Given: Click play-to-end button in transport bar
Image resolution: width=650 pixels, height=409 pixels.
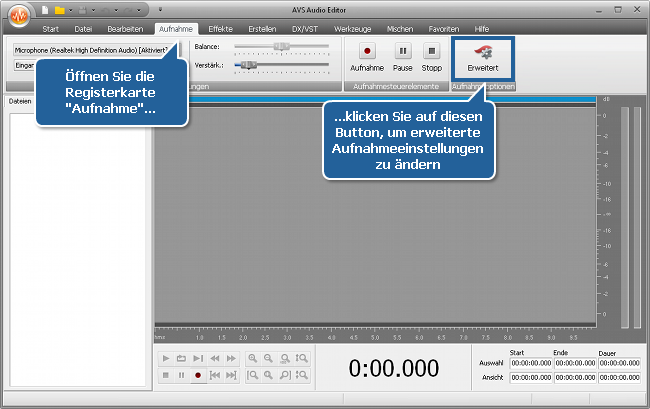Looking at the screenshot, I should (x=198, y=358).
